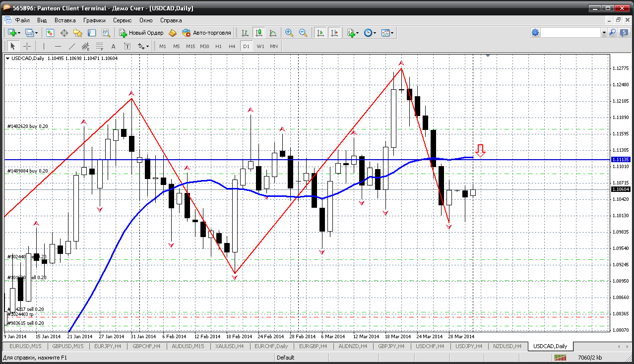Open the Navigator panel icon
The width and height of the screenshot is (634, 364).
[78, 33]
